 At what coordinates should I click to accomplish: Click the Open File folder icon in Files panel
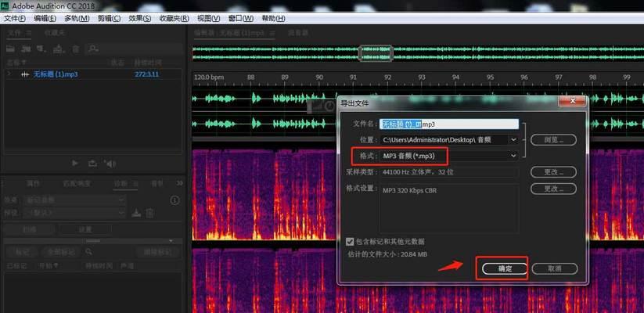pos(11,49)
